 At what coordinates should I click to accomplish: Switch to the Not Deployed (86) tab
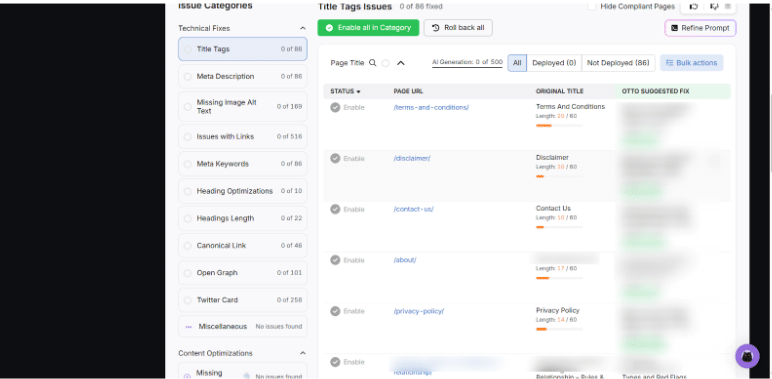coord(618,63)
